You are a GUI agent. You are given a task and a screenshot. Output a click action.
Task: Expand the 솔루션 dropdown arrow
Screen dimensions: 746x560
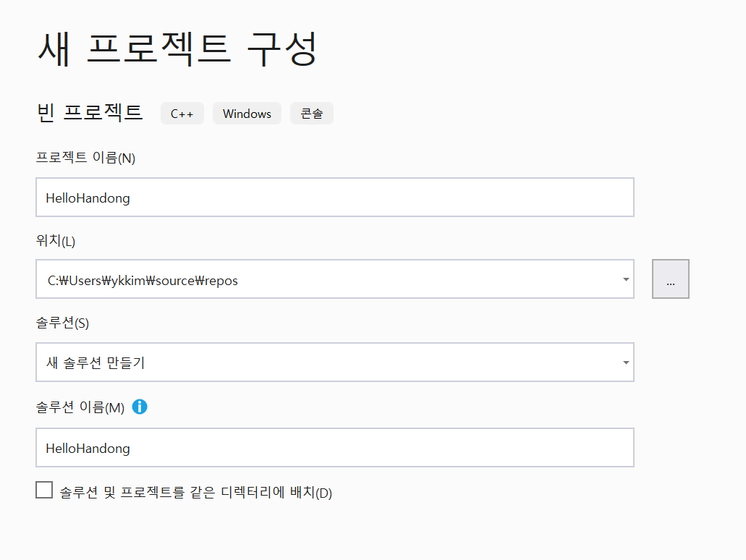(x=625, y=362)
